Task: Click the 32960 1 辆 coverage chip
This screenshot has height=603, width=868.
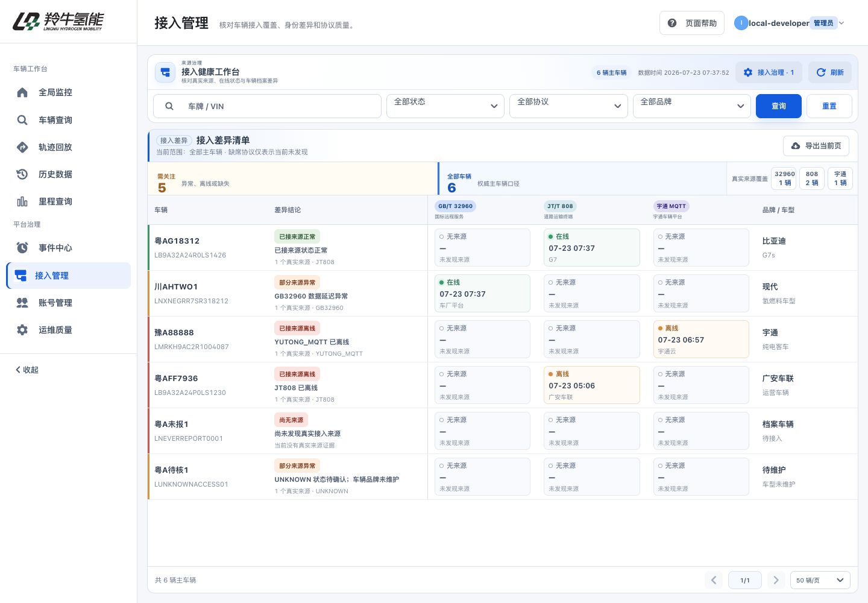Action: (785, 178)
